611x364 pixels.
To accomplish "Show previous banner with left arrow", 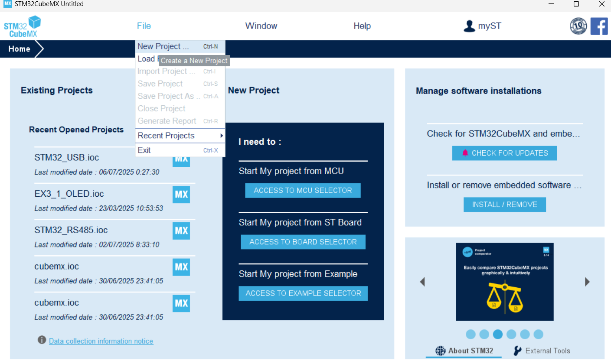I will [x=422, y=282].
